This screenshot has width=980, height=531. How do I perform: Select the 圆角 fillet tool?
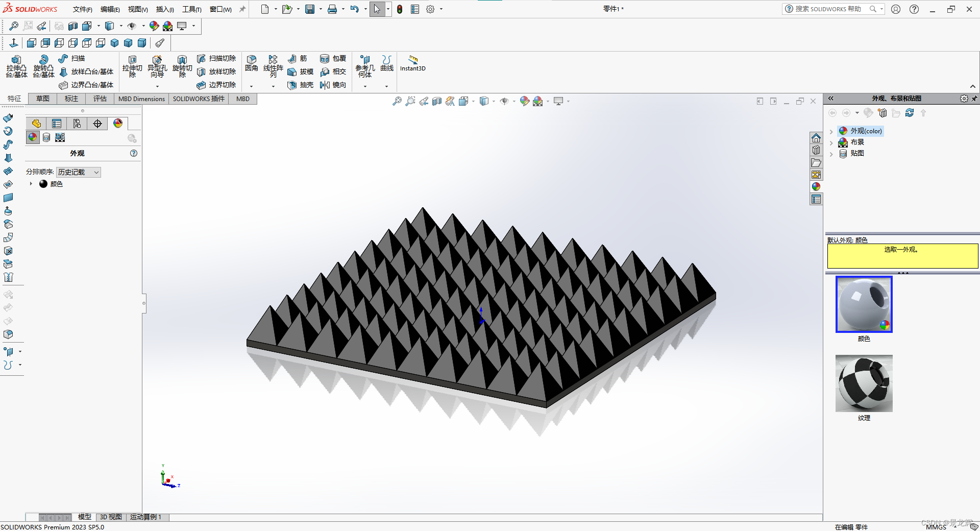(251, 65)
